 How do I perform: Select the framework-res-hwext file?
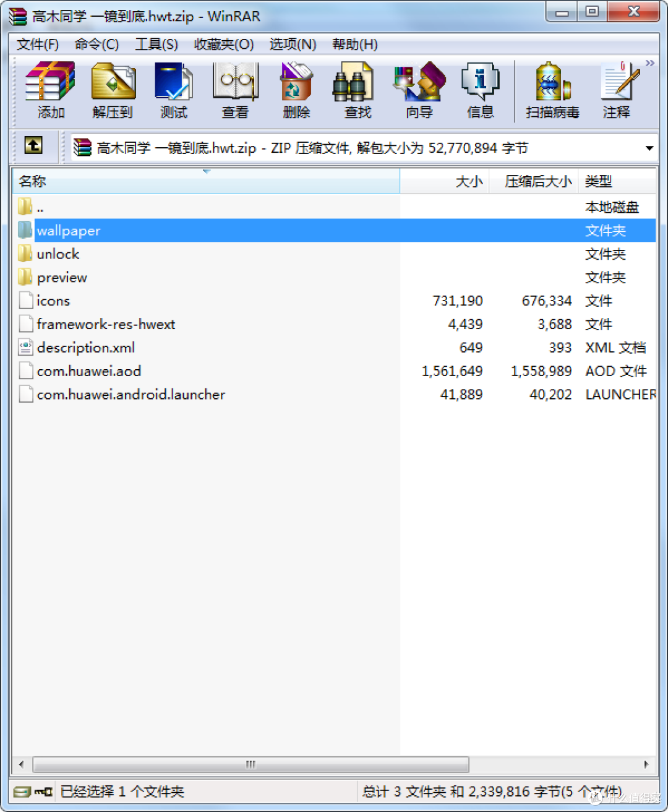334,325
